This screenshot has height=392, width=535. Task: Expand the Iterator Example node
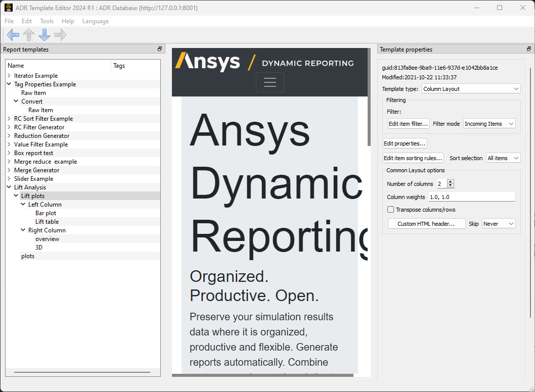pyautogui.click(x=9, y=76)
